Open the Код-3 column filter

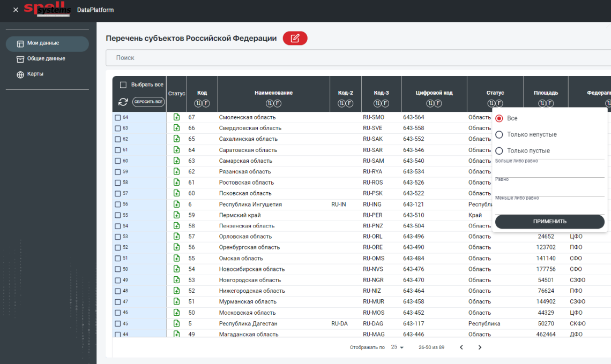coord(385,103)
